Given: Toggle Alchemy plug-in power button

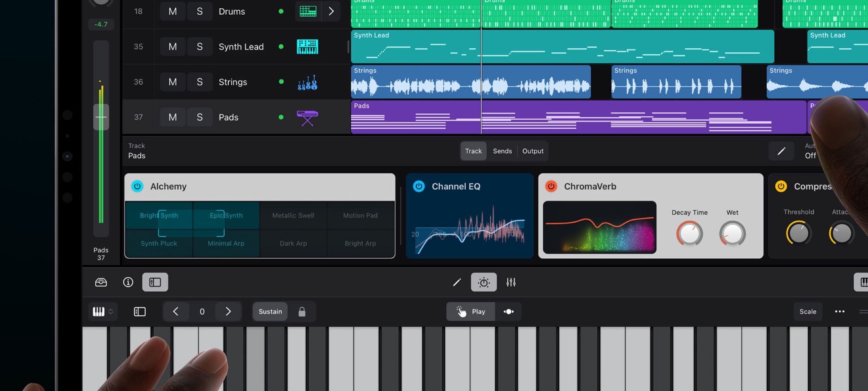Looking at the screenshot, I should click(137, 186).
